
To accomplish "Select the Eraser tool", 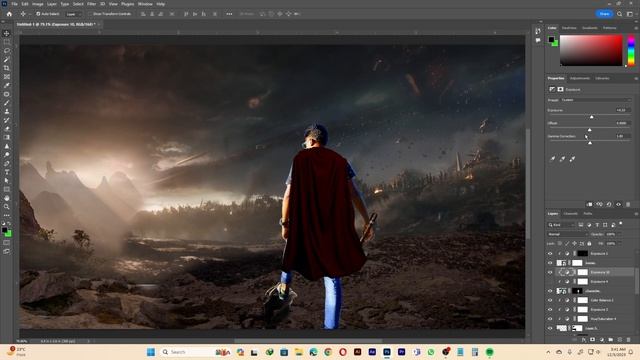I will point(7,129).
